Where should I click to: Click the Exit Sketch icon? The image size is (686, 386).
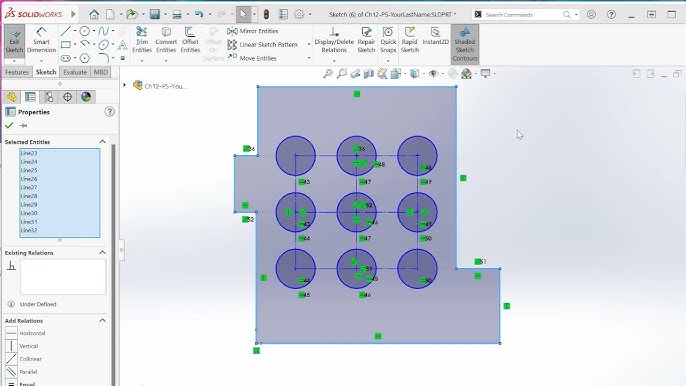click(x=14, y=40)
